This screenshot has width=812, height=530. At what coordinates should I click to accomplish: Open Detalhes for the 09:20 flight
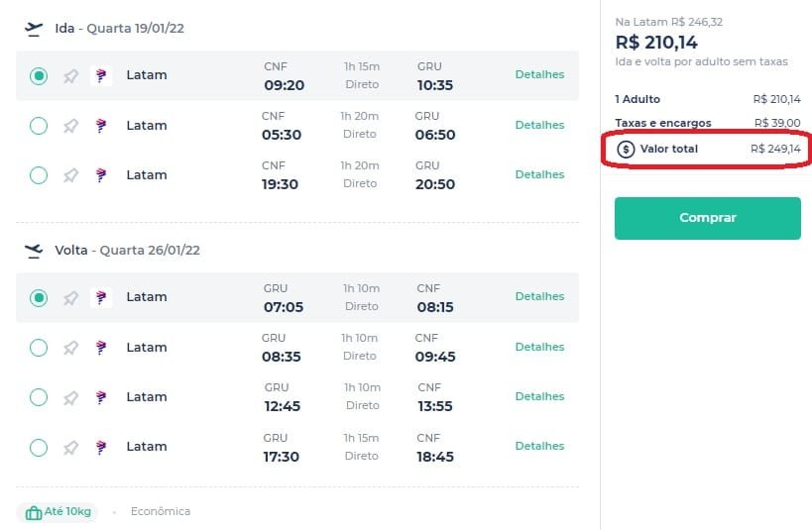click(539, 74)
